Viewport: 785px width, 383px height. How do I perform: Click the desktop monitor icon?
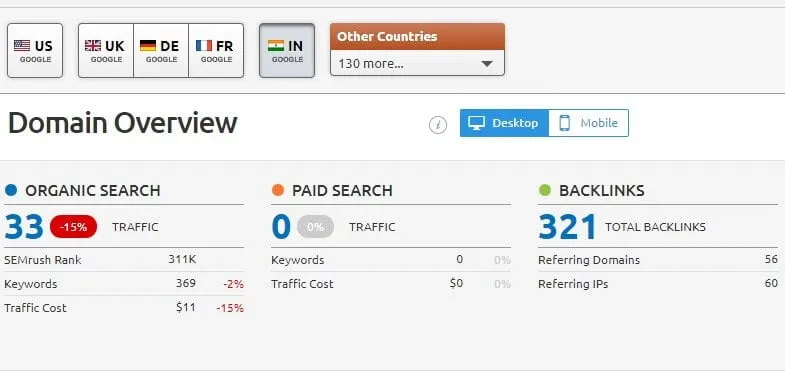476,123
